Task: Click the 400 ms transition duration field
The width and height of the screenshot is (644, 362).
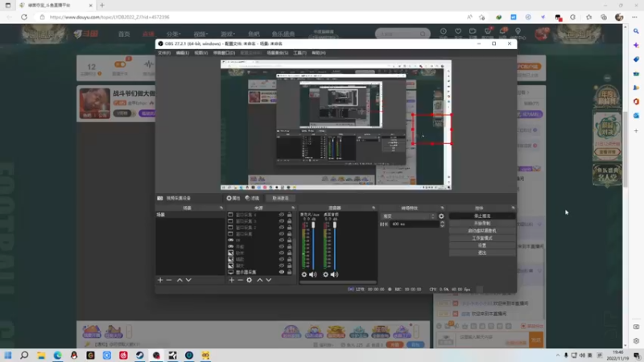Action: (x=414, y=224)
